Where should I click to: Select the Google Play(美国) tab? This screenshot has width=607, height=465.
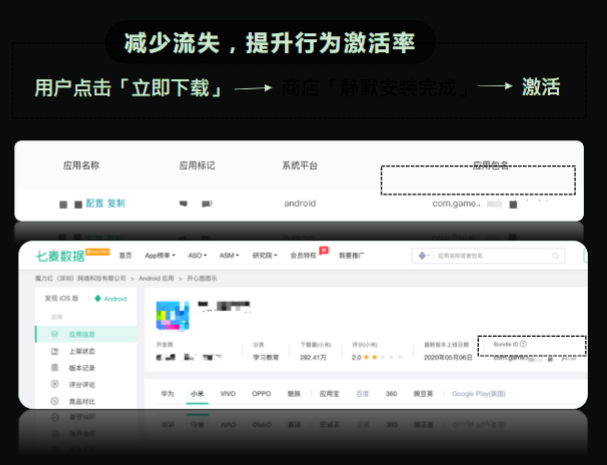[x=478, y=394]
